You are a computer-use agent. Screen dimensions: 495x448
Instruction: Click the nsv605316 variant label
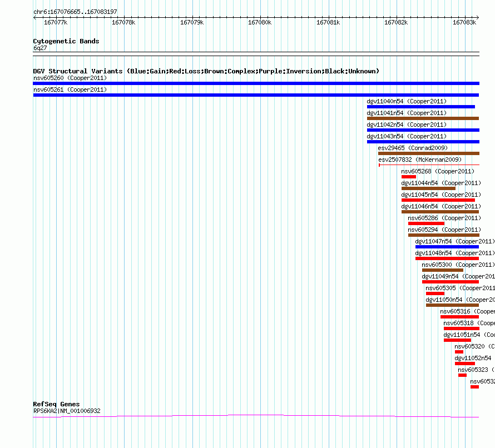tap(468, 311)
